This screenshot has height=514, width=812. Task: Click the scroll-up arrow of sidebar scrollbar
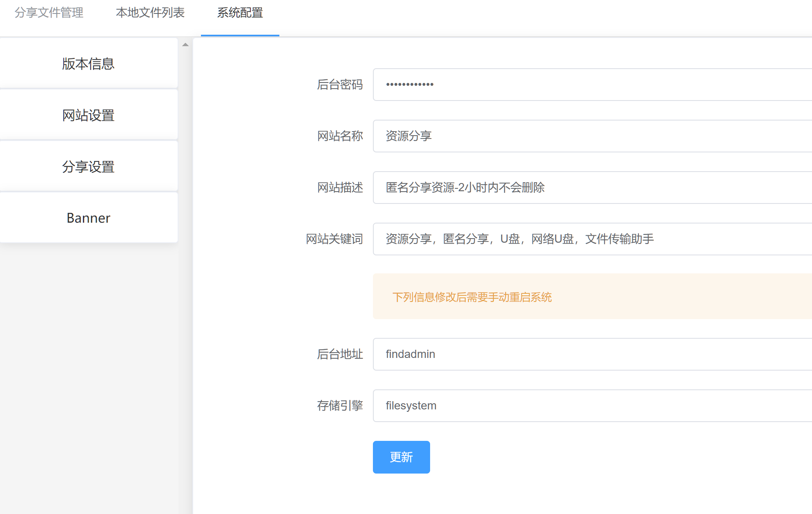[x=185, y=45]
